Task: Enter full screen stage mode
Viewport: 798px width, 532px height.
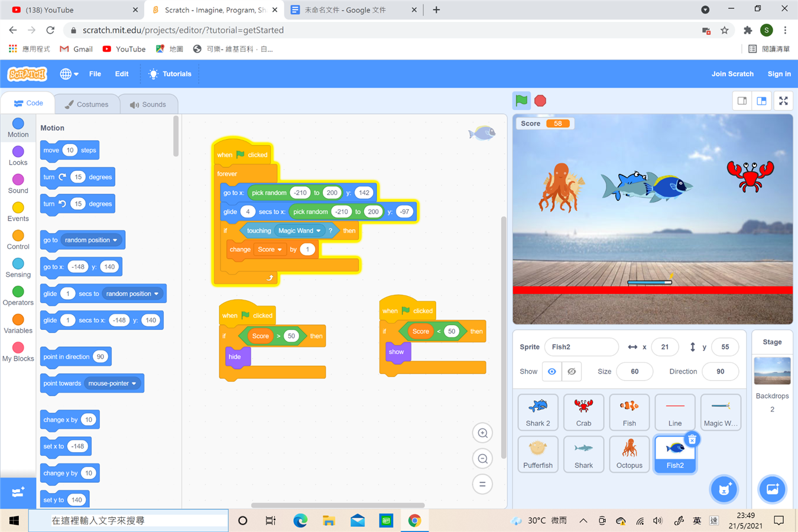Action: pos(783,101)
